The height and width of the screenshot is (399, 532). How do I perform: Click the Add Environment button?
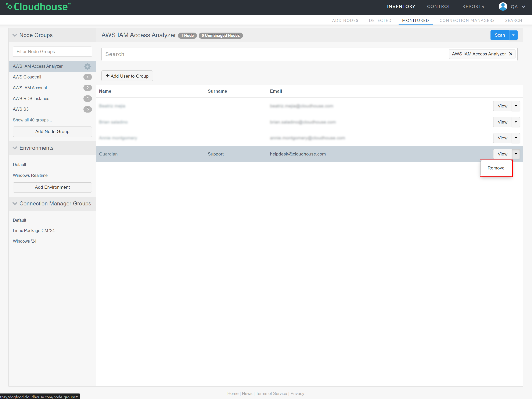[x=52, y=187]
